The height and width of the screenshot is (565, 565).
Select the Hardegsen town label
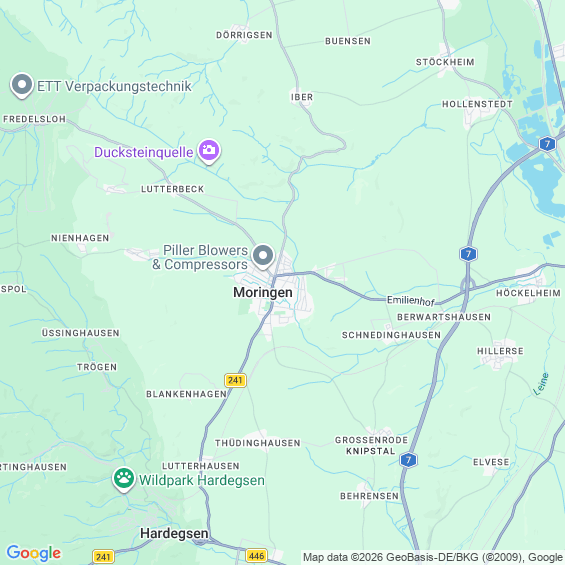[174, 533]
